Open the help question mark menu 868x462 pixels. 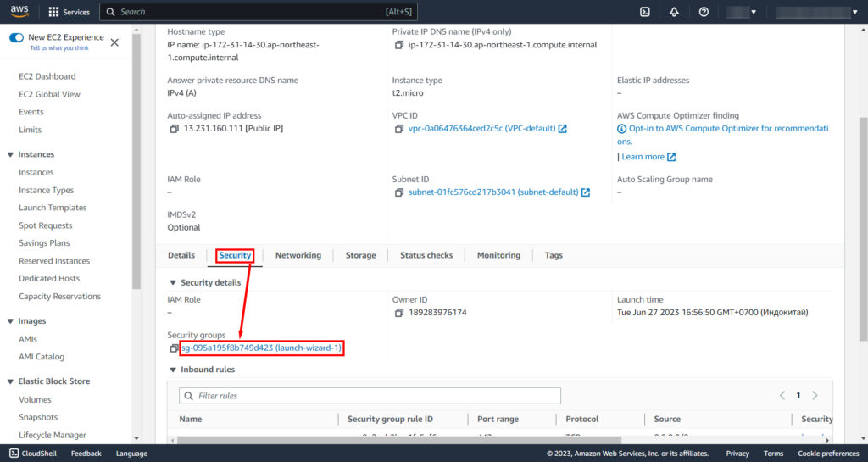pos(704,12)
